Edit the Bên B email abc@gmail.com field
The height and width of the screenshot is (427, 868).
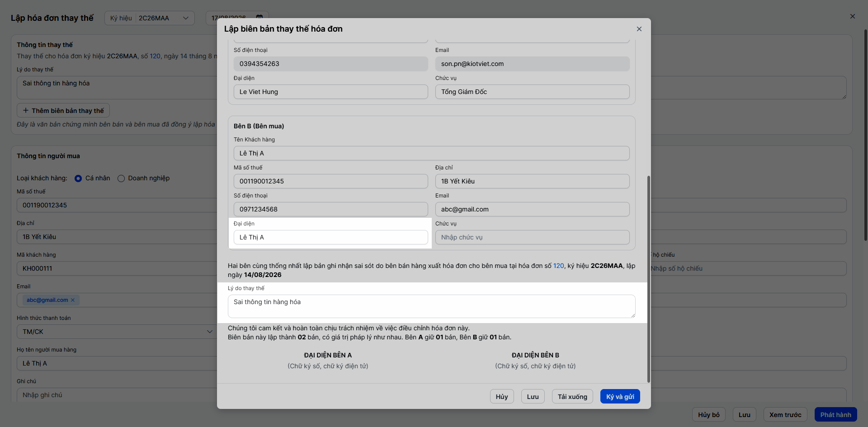[533, 209]
